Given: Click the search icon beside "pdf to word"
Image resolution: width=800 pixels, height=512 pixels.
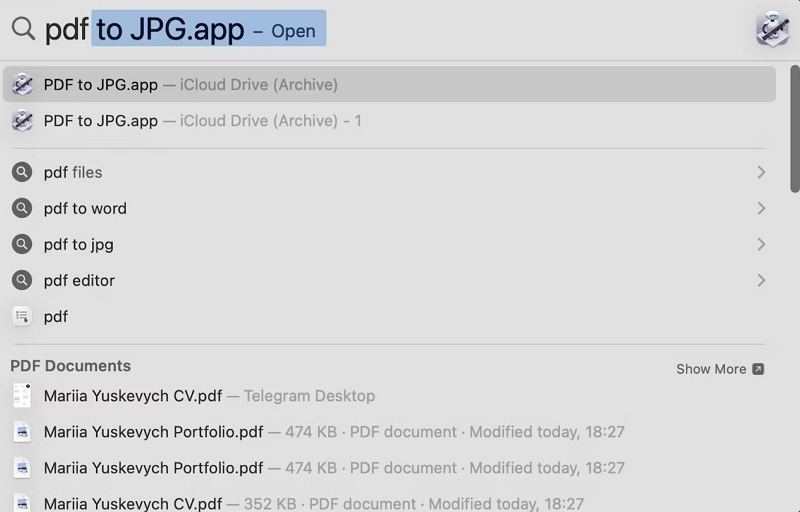Looking at the screenshot, I should coord(22,208).
